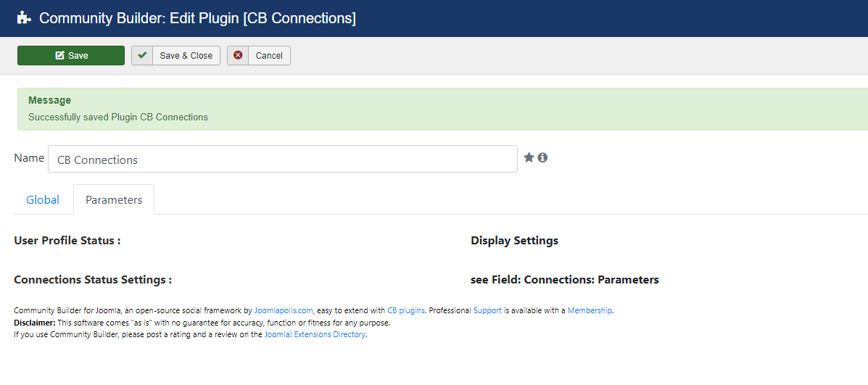Save the plugin with the green Save button
The height and width of the screenshot is (385, 868).
(71, 55)
